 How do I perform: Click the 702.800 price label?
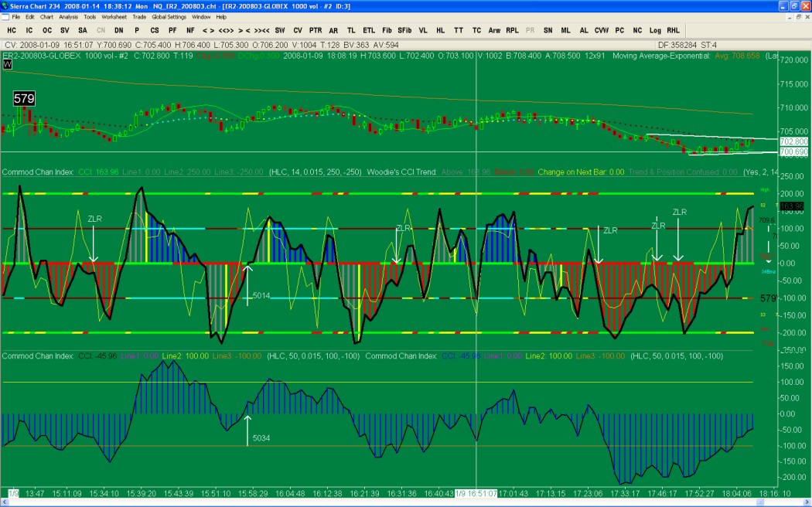pyautogui.click(x=793, y=141)
